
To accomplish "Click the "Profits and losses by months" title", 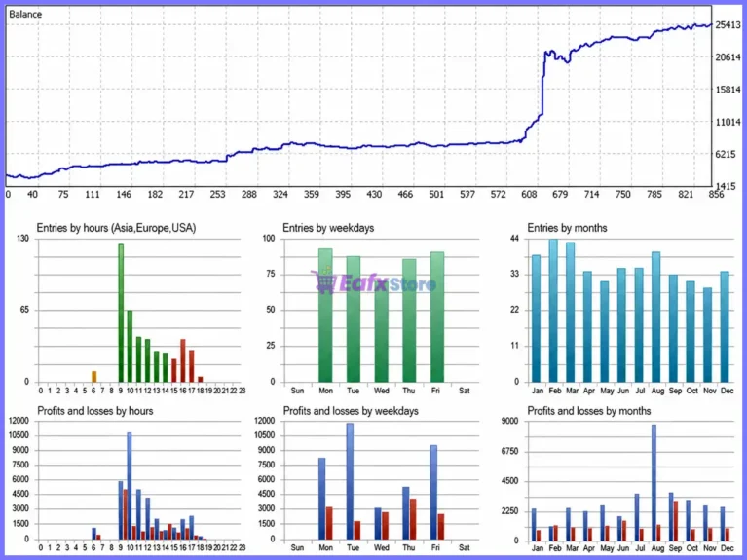I will (589, 411).
